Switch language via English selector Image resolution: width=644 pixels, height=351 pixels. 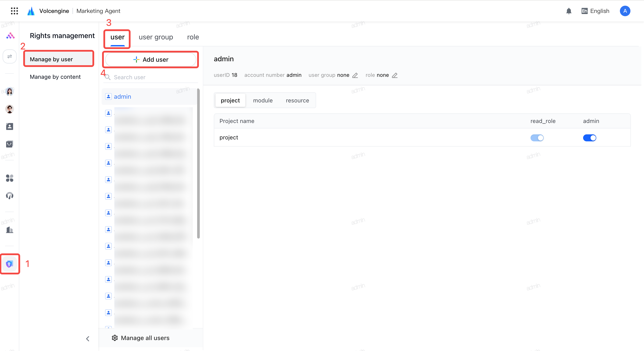click(x=595, y=11)
